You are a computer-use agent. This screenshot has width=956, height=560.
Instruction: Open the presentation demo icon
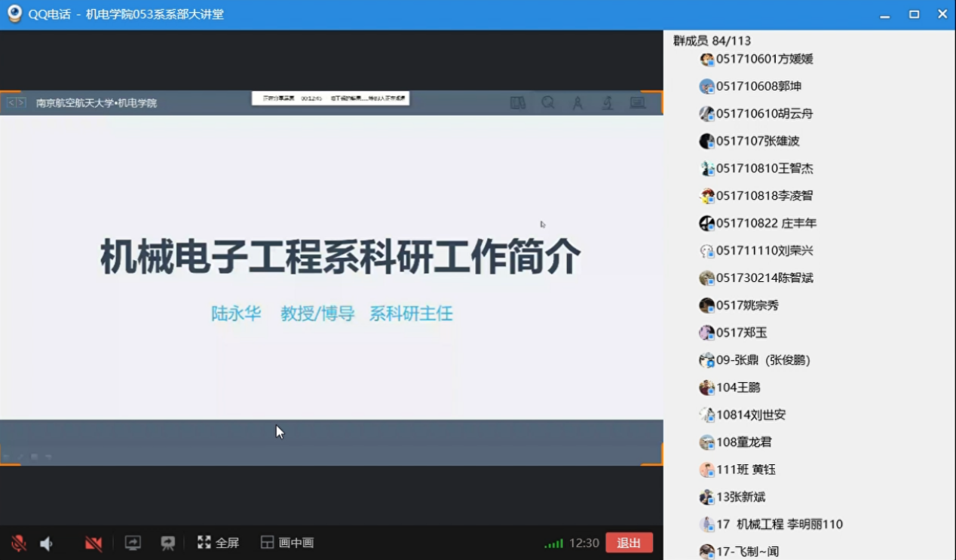(x=167, y=543)
